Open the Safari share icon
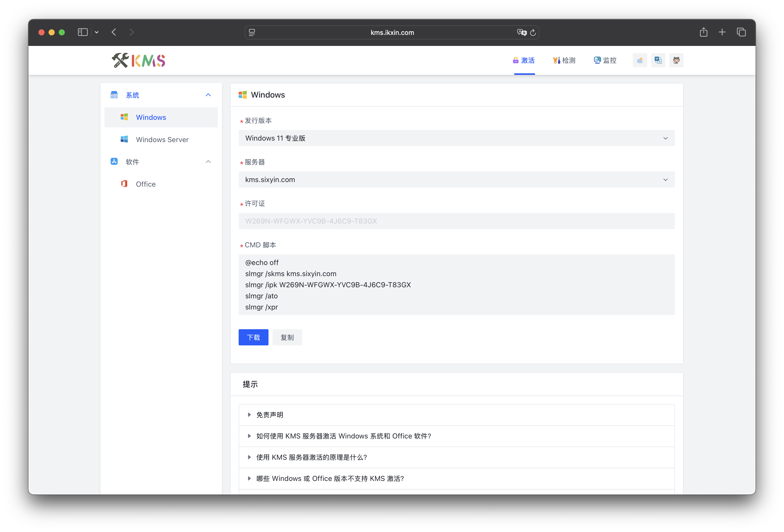This screenshot has height=532, width=784. click(x=704, y=32)
